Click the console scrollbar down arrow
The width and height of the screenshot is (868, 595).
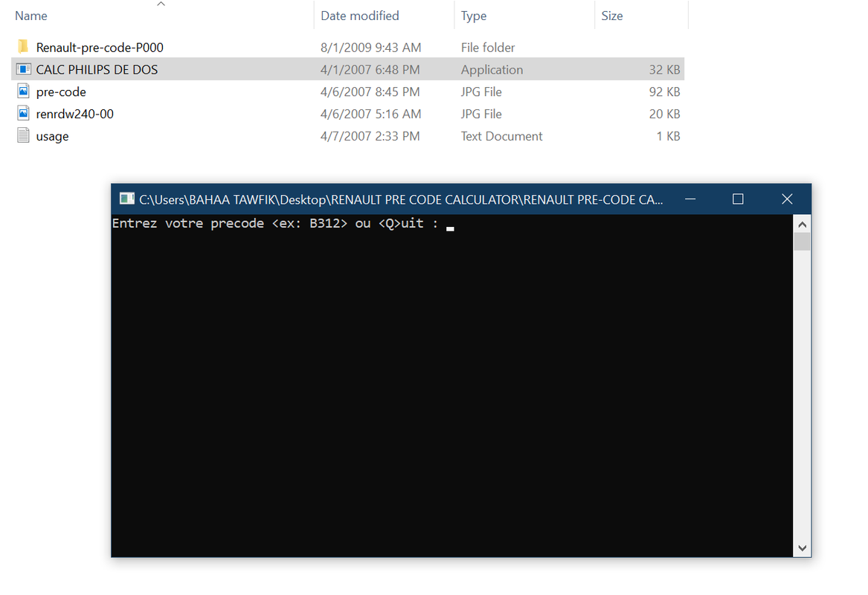point(802,548)
